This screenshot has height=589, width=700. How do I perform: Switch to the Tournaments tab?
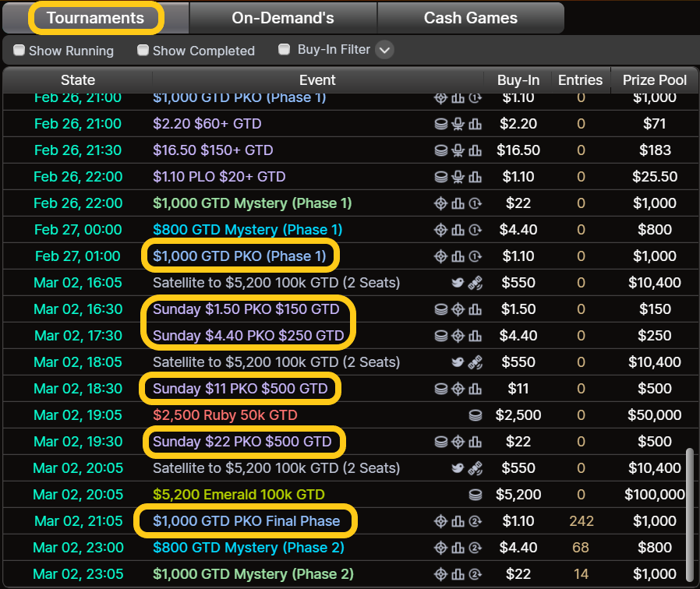pyautogui.click(x=96, y=18)
